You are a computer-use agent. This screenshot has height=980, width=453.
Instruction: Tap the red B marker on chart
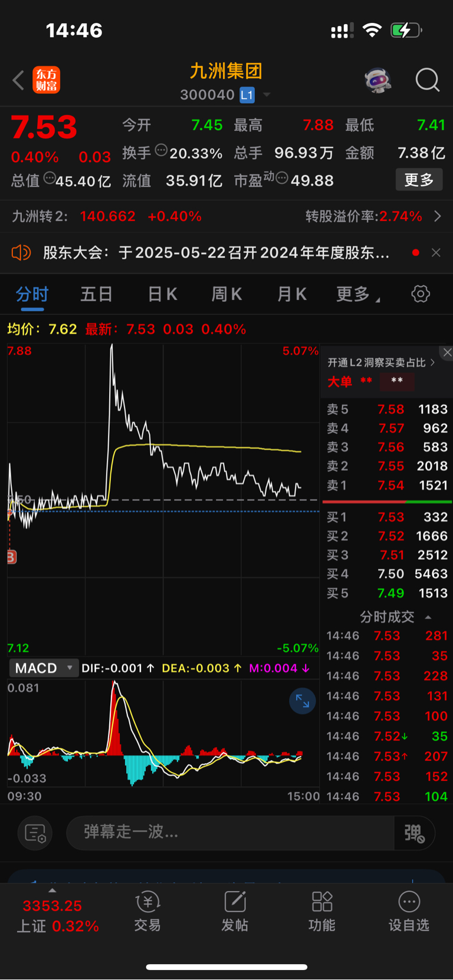(11, 557)
